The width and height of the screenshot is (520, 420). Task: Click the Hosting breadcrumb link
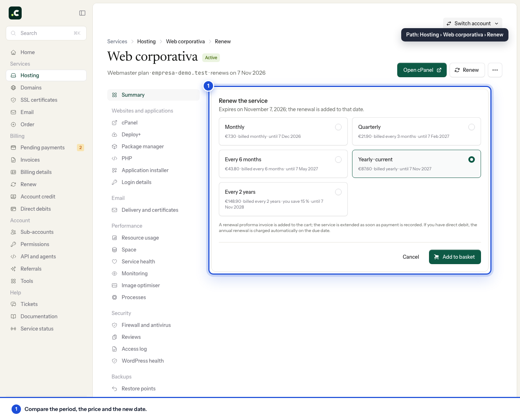(x=146, y=41)
